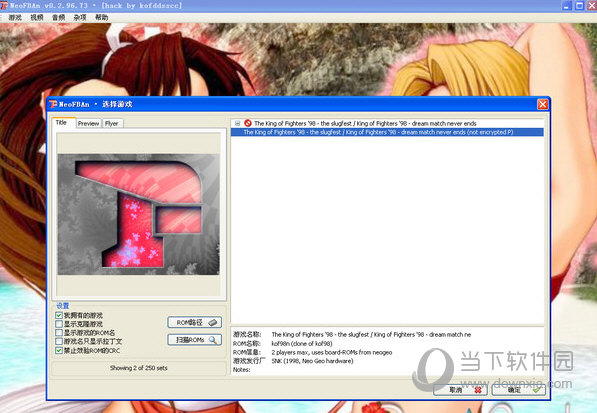The image size is (597, 413).
Task: Click the 'Showing 2 of 250 sets' status
Action: tap(139, 368)
